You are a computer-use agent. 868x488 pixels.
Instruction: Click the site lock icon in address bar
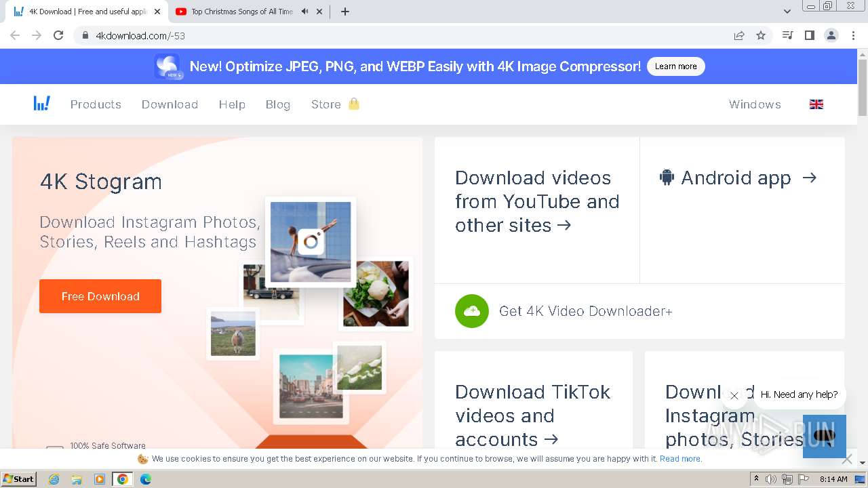[85, 35]
